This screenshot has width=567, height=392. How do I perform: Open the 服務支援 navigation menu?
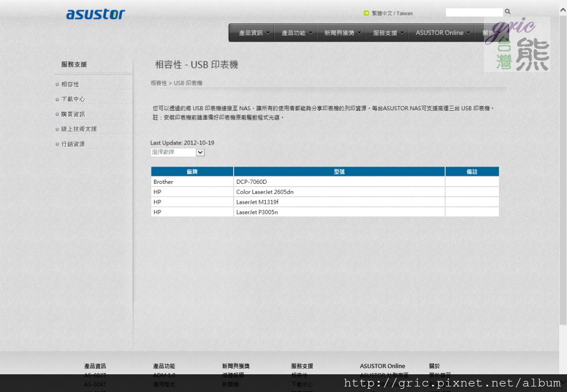[388, 33]
